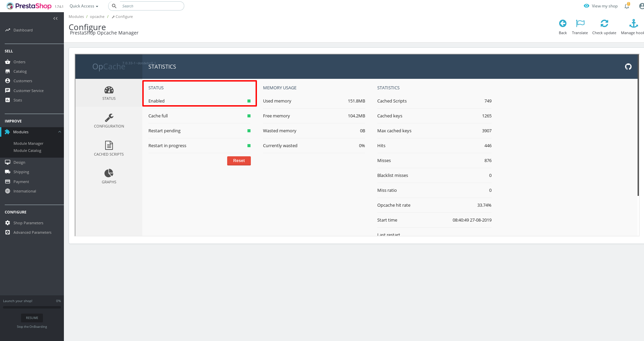644x341 pixels.
Task: Click the Orders basket icon
Action: point(7,62)
